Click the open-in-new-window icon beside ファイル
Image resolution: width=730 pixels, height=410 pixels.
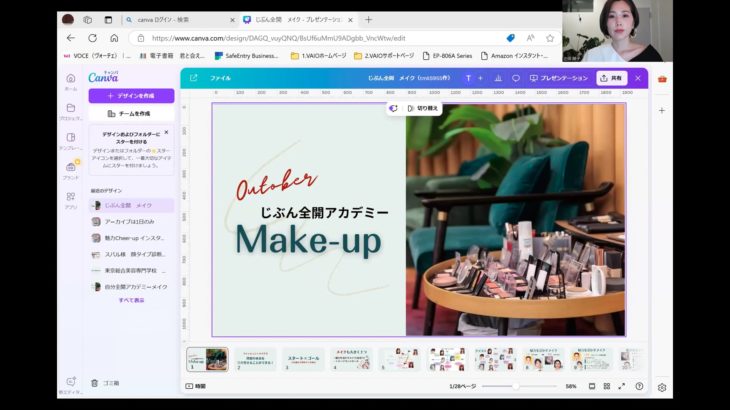194,78
